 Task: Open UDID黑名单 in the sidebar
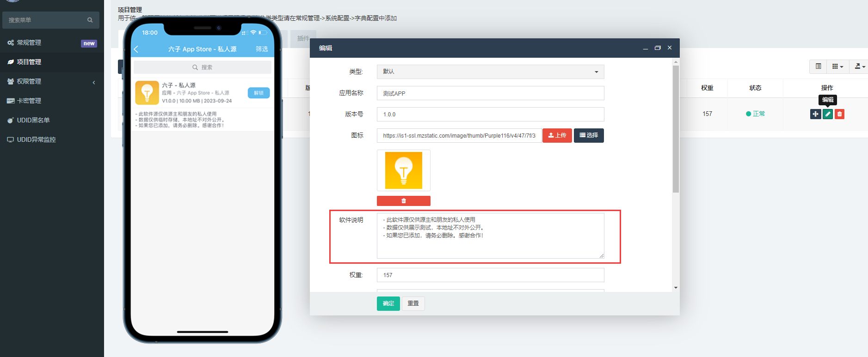tap(33, 120)
